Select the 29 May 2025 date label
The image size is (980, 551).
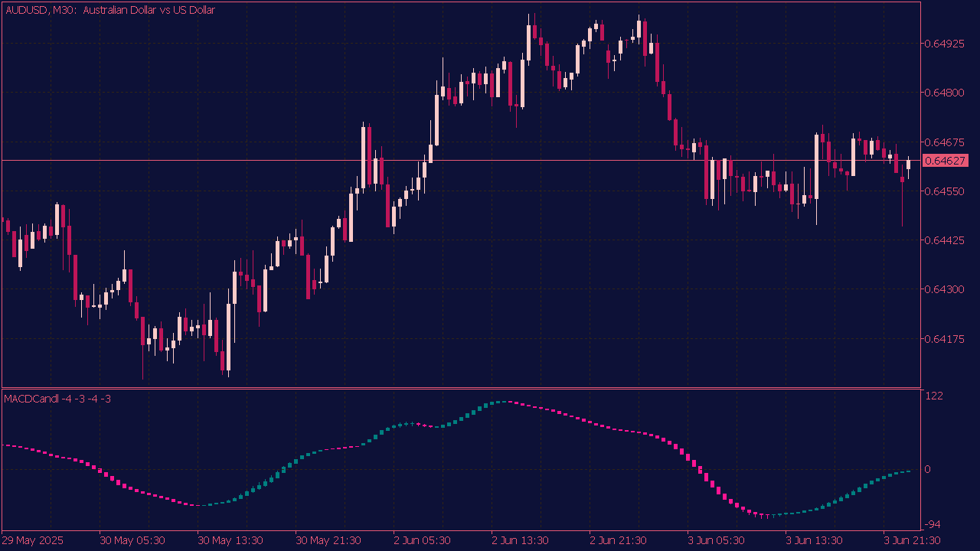coord(33,540)
